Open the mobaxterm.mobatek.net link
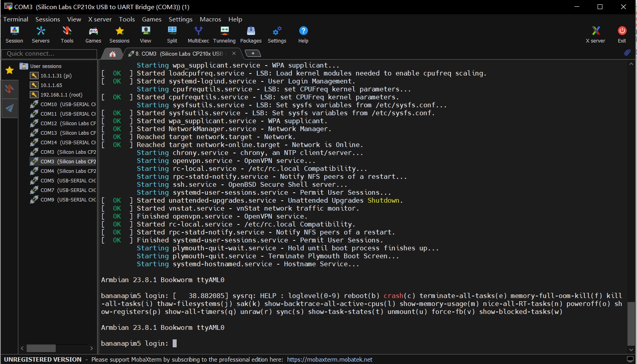This screenshot has height=364, width=637. coord(329,359)
